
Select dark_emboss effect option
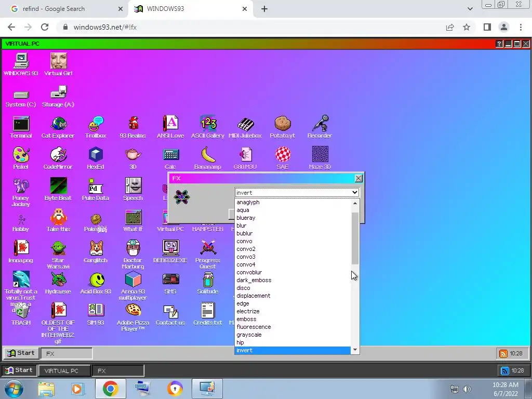(x=292, y=280)
